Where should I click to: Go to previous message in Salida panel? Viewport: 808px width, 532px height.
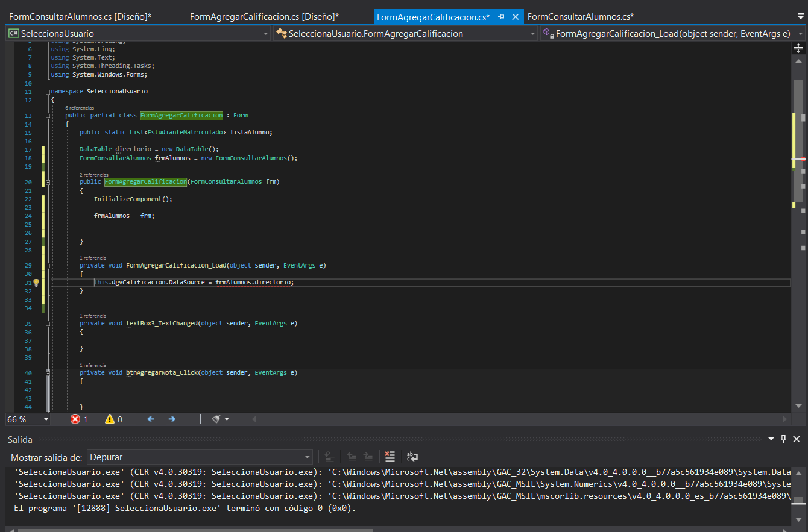click(x=352, y=457)
